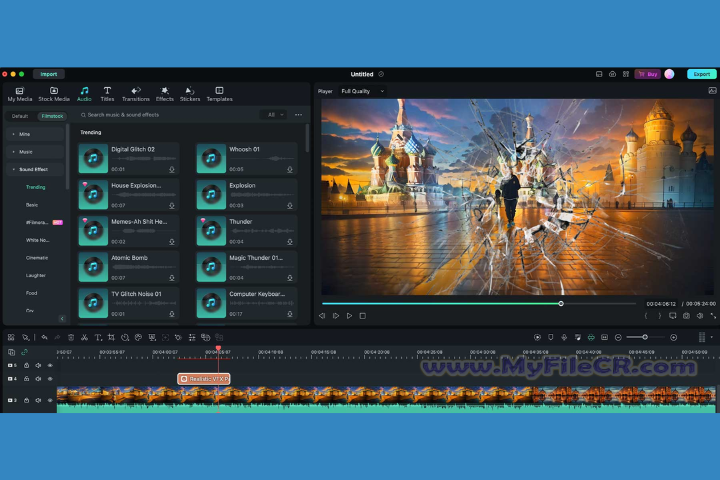Hide track 5 with eye icon
Screen dimensions: 720x480
[51, 366]
